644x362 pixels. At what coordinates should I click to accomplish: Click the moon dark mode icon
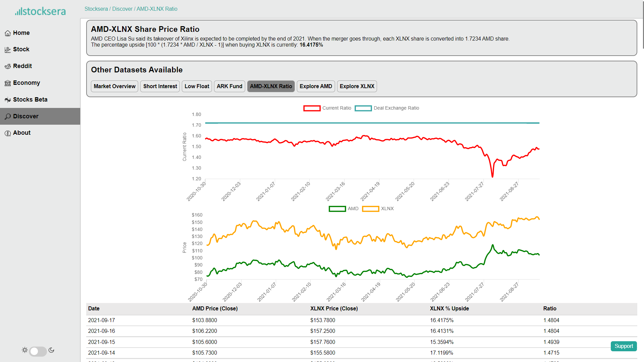click(x=51, y=350)
